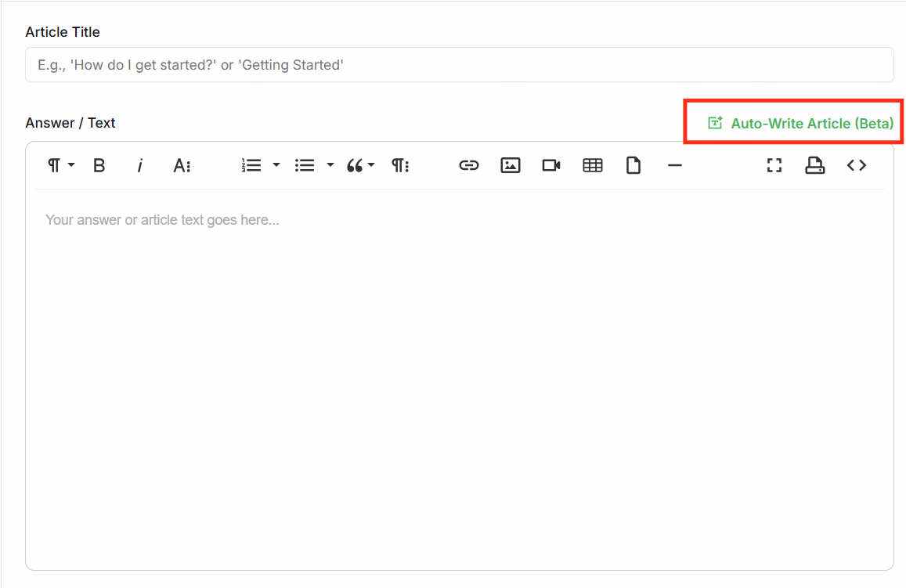Toggle bold formatting
This screenshot has width=906, height=588.
[99, 166]
